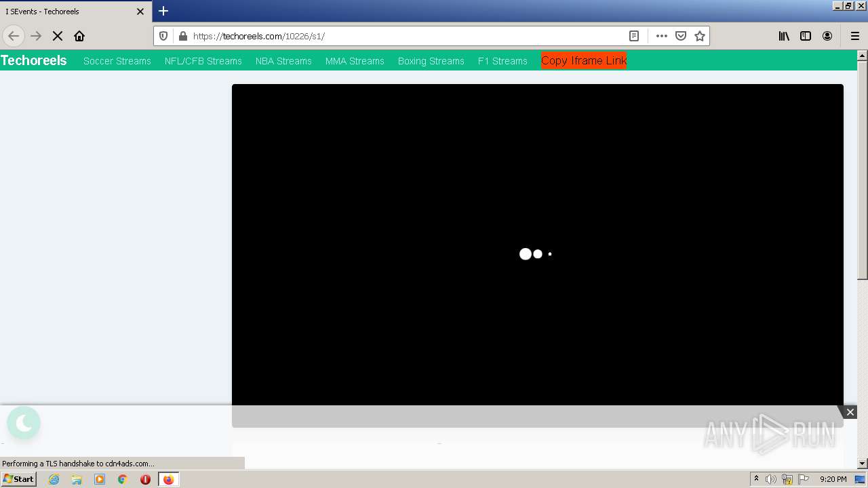Click the forward navigation arrow
This screenshot has width=868, height=488.
pyautogui.click(x=36, y=36)
